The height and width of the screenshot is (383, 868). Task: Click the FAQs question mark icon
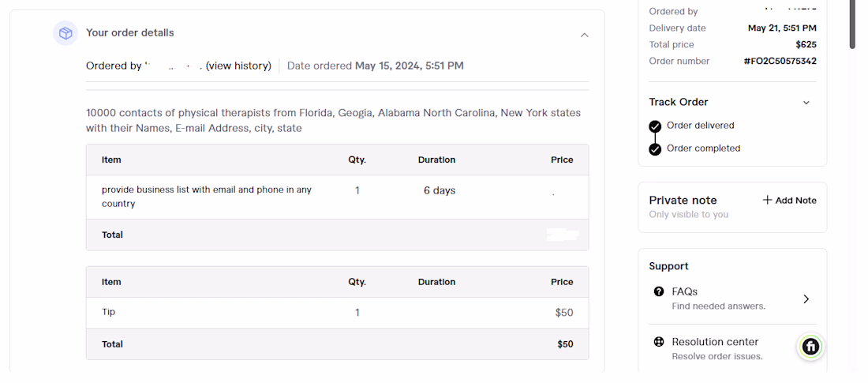coord(658,291)
